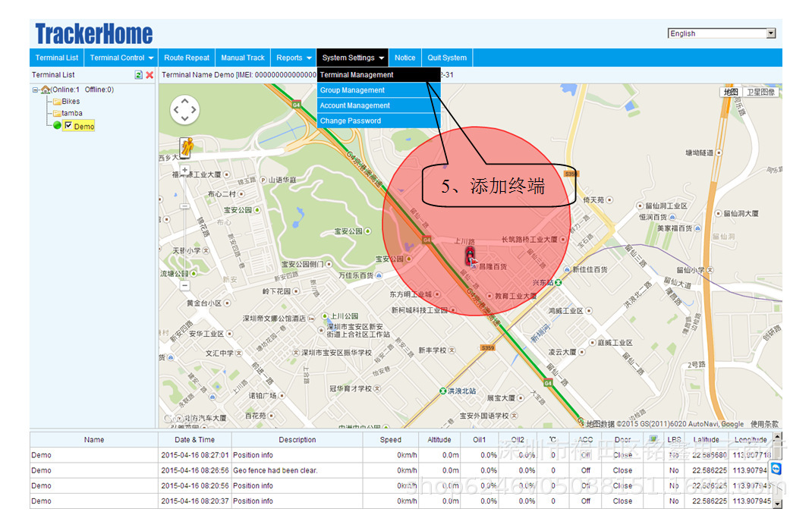812x518 pixels.
Task: Open the English language dropdown
Action: [722, 33]
